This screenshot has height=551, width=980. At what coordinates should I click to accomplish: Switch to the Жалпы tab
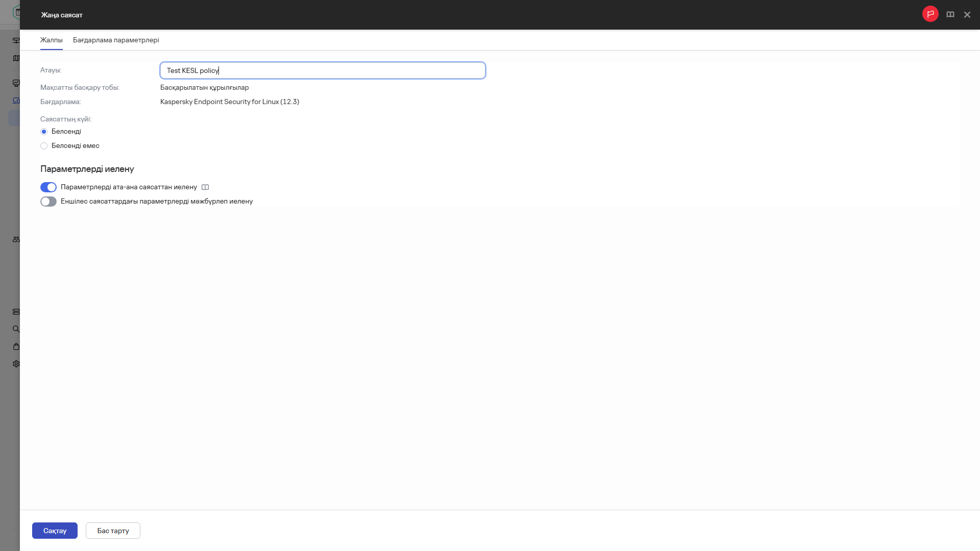click(51, 40)
